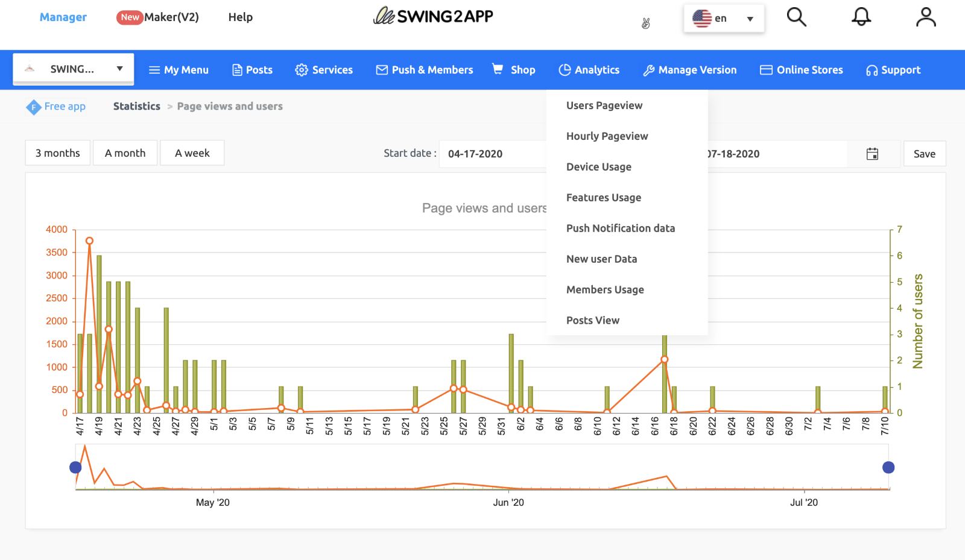Select the Shop cart icon
Screen dimensions: 965x560
pyautogui.click(x=497, y=69)
